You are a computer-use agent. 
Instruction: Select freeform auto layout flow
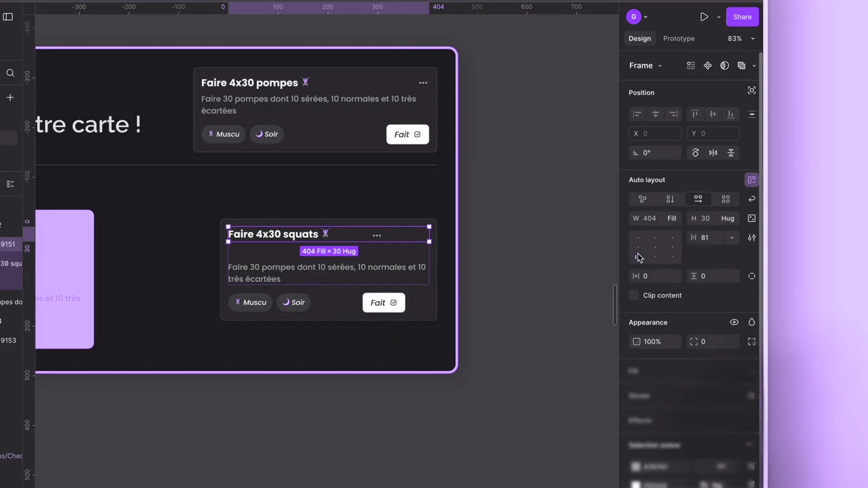[643, 199]
